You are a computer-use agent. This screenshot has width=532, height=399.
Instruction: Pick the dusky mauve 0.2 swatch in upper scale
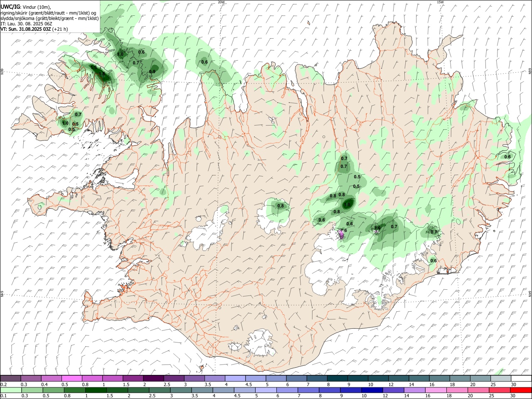[x=11, y=379]
